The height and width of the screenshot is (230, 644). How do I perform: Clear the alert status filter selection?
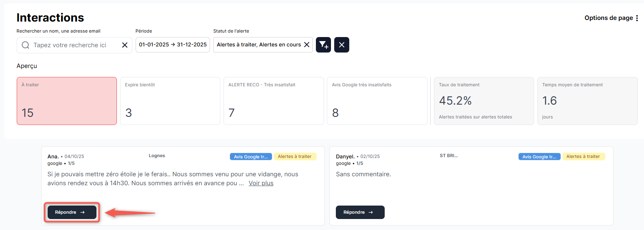click(307, 45)
